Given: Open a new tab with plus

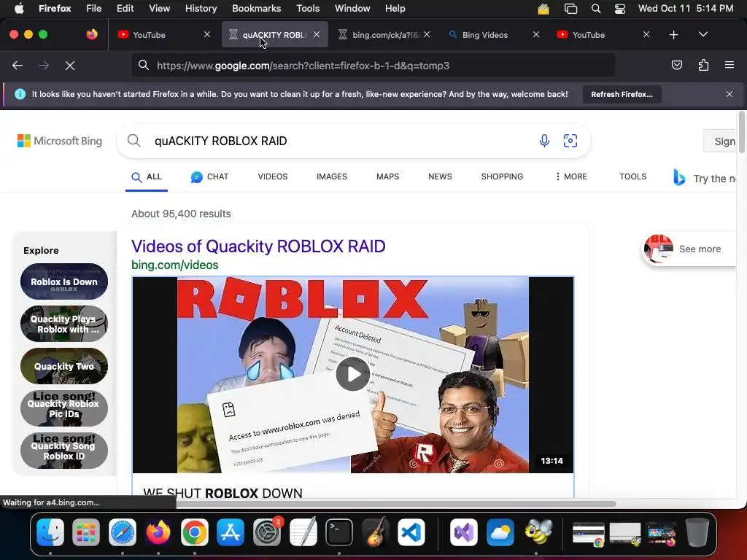Looking at the screenshot, I should 673,35.
